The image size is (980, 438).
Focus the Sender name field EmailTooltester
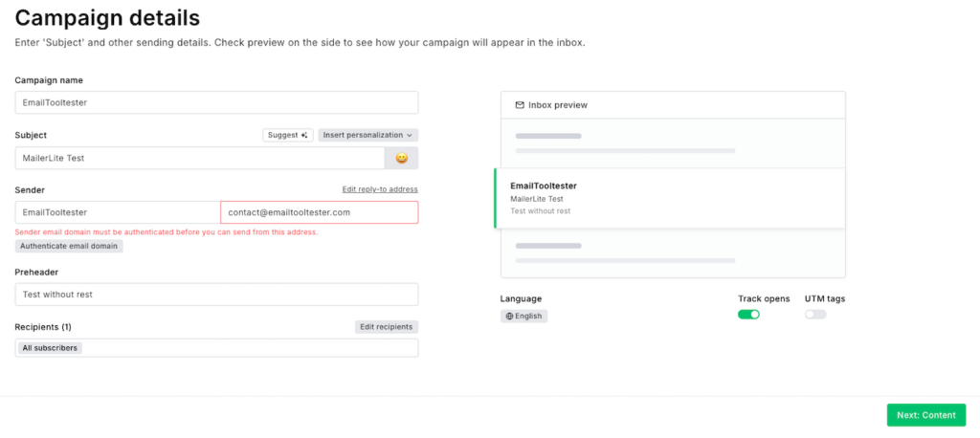tap(118, 212)
